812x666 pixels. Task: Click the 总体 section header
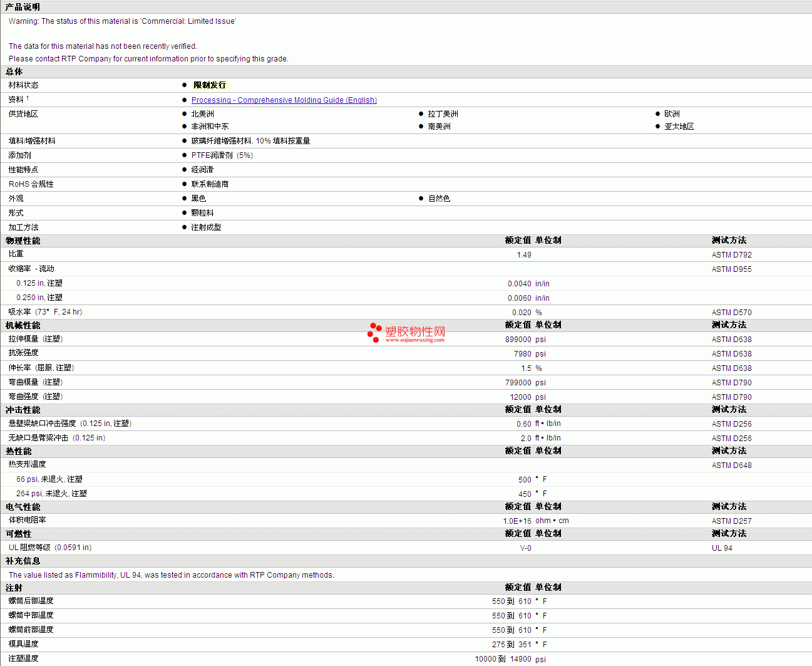coord(14,71)
